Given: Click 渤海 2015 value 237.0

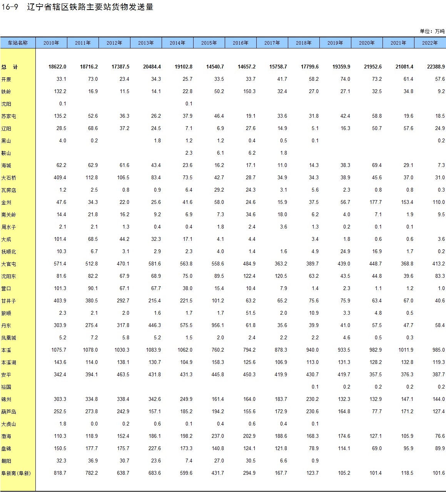Looking at the screenshot, I should (x=218, y=436).
